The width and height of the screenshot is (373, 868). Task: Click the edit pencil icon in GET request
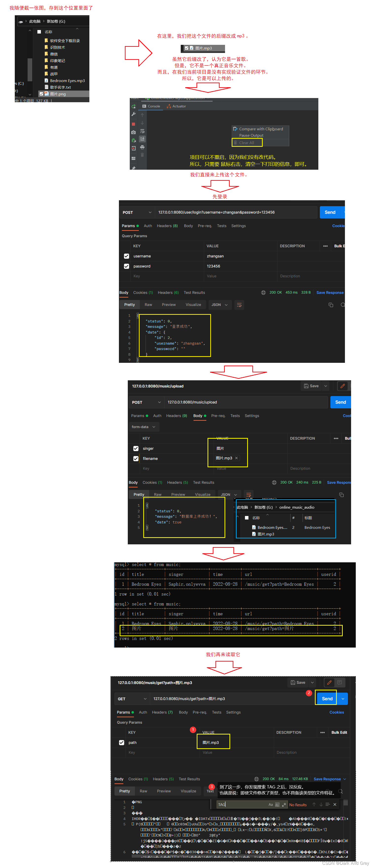point(329,683)
